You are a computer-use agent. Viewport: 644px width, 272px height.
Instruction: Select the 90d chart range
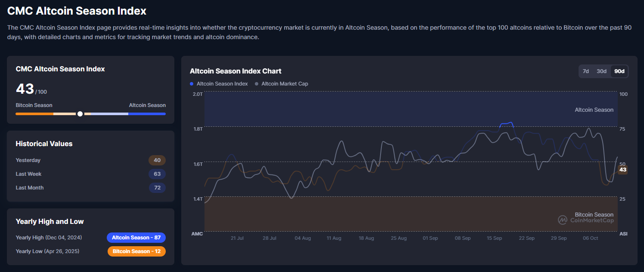point(619,71)
